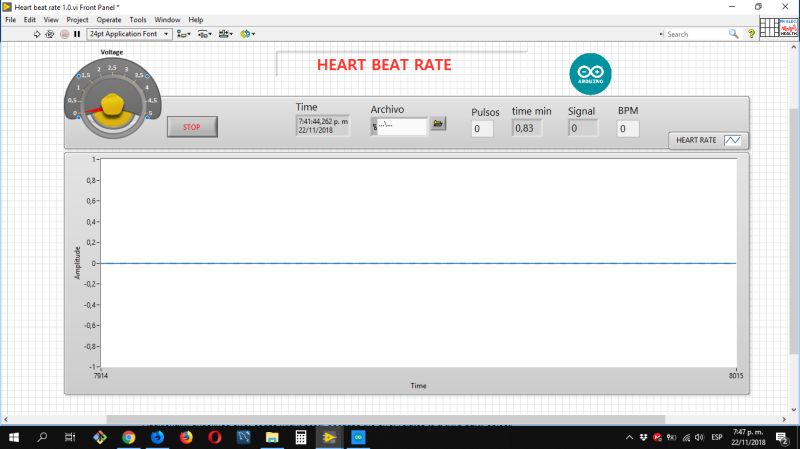Open the Reorder dropdown in toolbar
The height and width of the screenshot is (449, 800).
247,34
